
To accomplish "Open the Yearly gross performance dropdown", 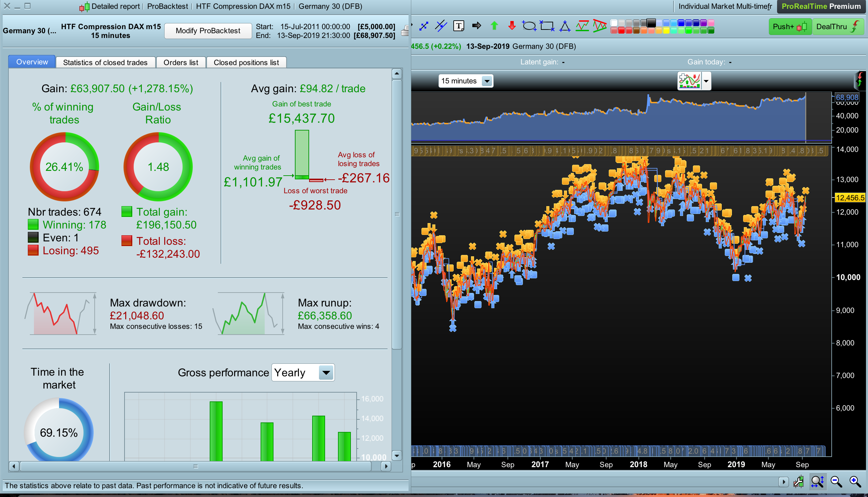I will (326, 372).
